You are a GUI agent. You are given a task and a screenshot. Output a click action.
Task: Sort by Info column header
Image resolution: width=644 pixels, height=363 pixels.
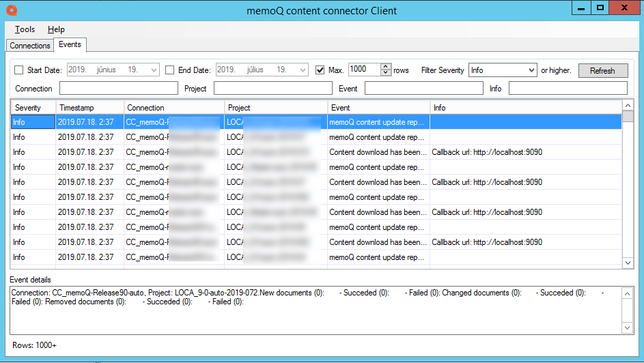[526, 108]
